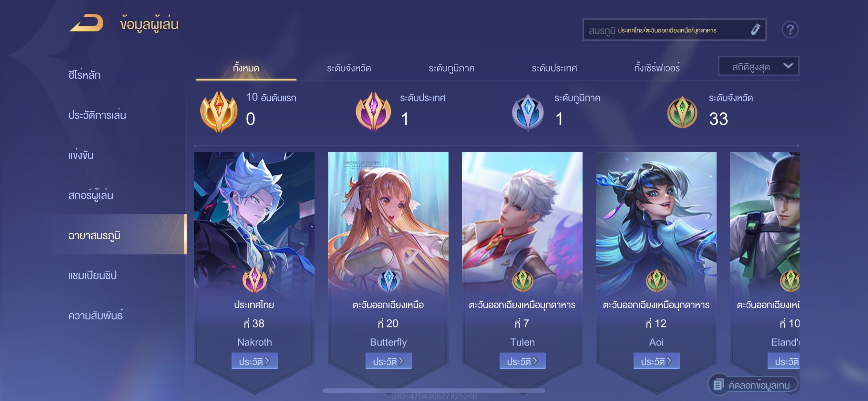Open Tulen's ประวัติ chevron button
This screenshot has height=401, width=868.
[522, 361]
